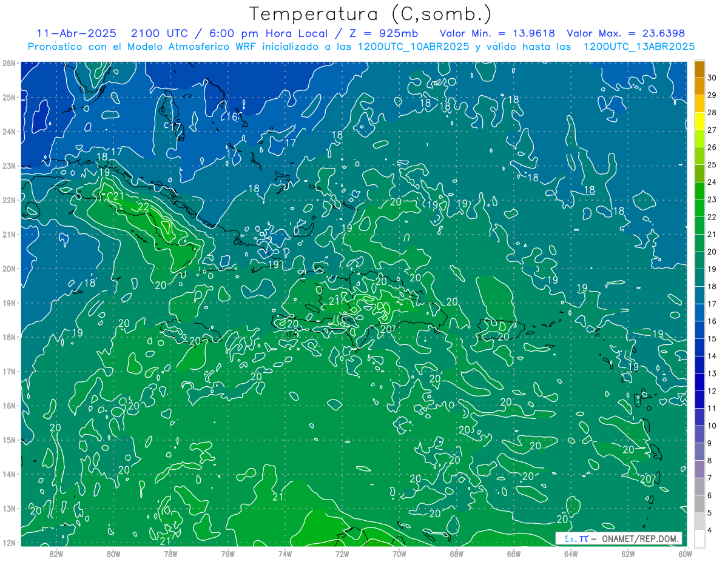Select the '11-Abr-2025' forecast date text
Image resolution: width=728 pixels, height=562 pixels.
tap(78, 33)
